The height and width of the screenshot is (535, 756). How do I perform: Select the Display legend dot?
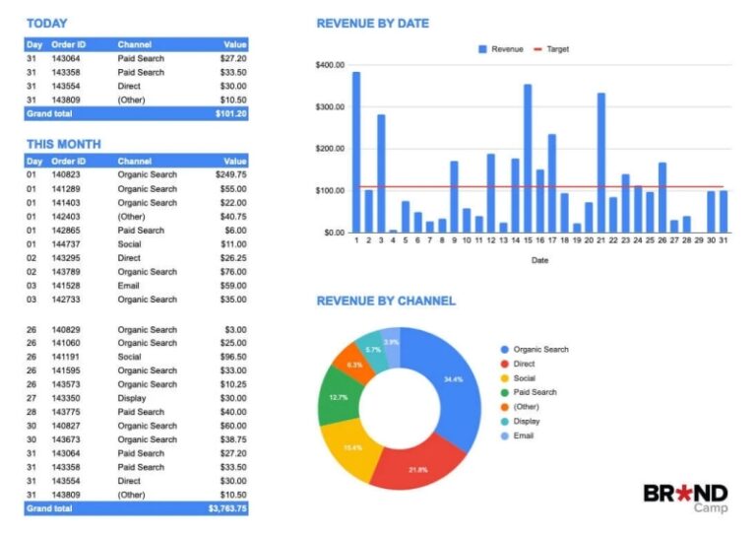(x=504, y=421)
